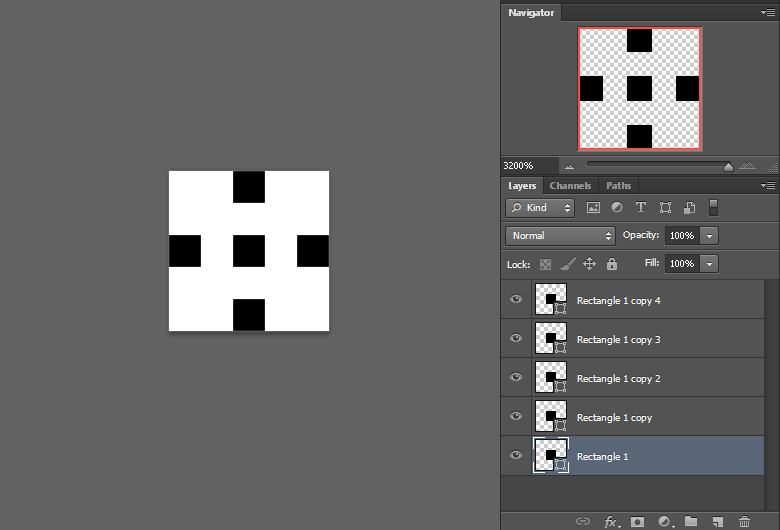Filter layers by type (T) icon
This screenshot has width=780, height=530.
pos(641,208)
